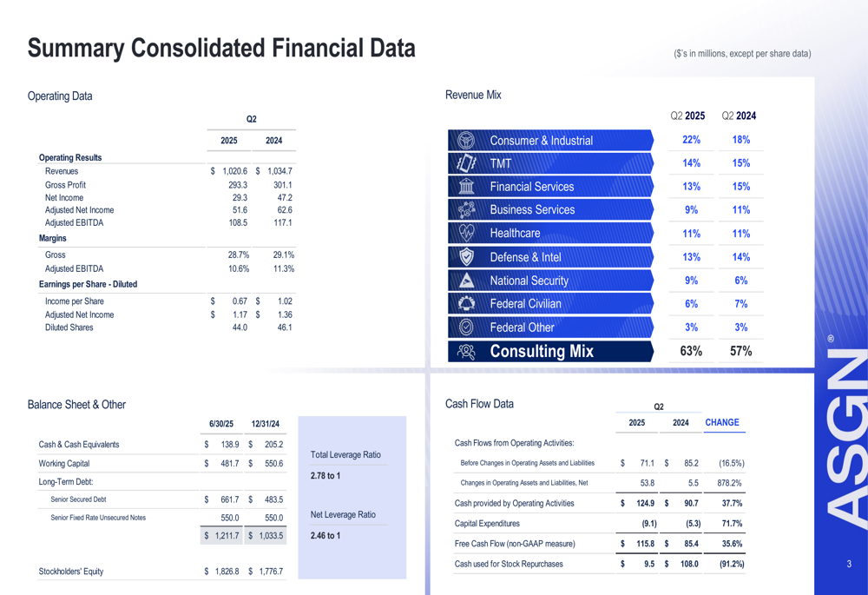Click the network Business Services icon
The width and height of the screenshot is (868, 595).
tap(466, 209)
